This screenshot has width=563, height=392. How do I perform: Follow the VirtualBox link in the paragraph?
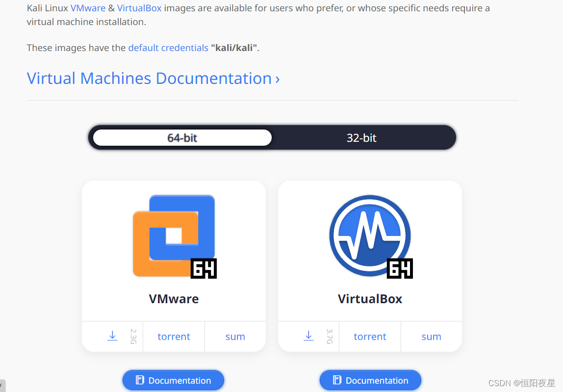139,8
